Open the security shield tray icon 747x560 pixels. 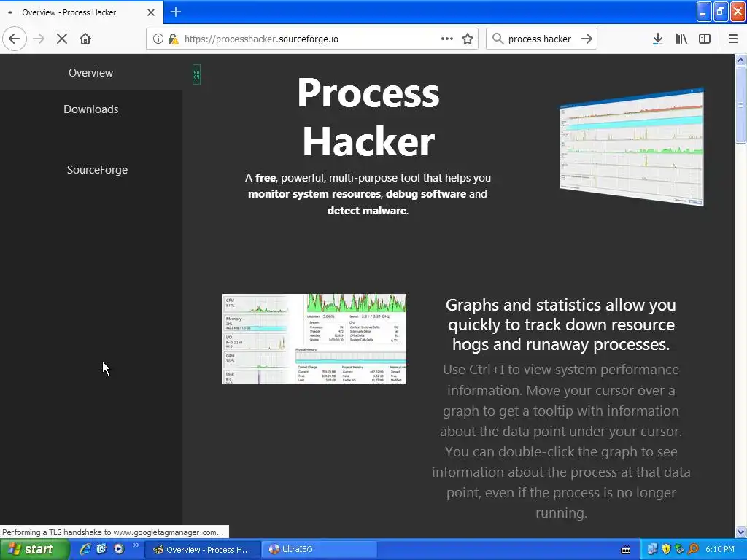point(666,549)
